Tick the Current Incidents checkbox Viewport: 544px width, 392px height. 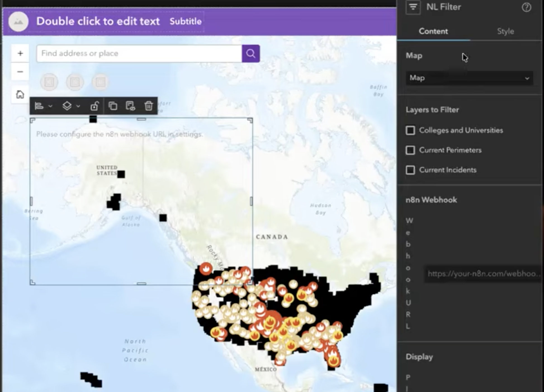410,170
